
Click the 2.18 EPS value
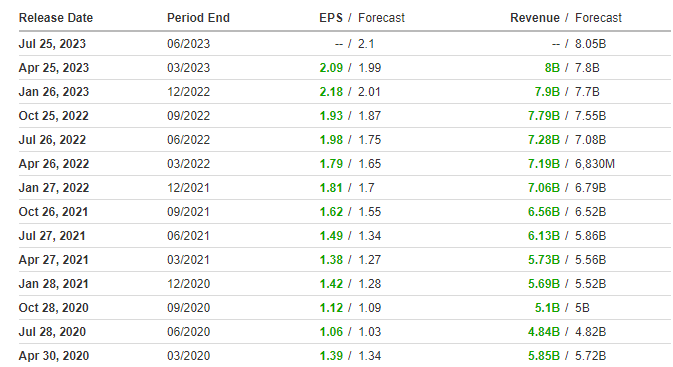coord(331,92)
